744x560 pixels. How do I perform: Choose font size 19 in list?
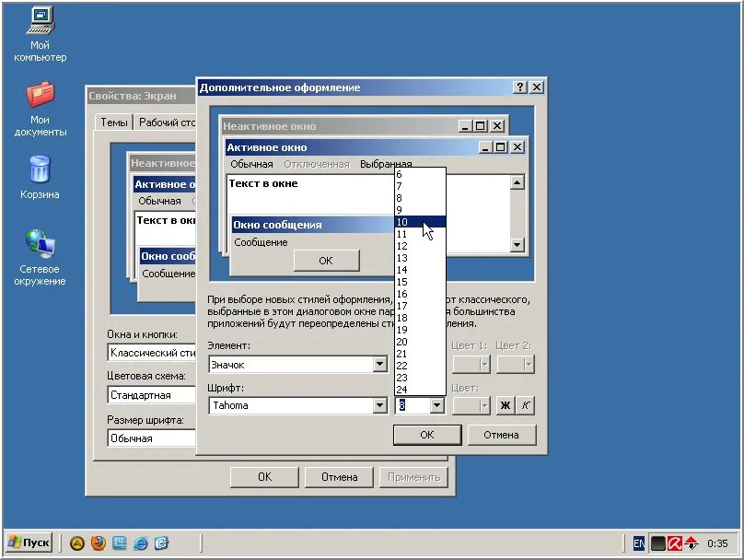tap(420, 330)
